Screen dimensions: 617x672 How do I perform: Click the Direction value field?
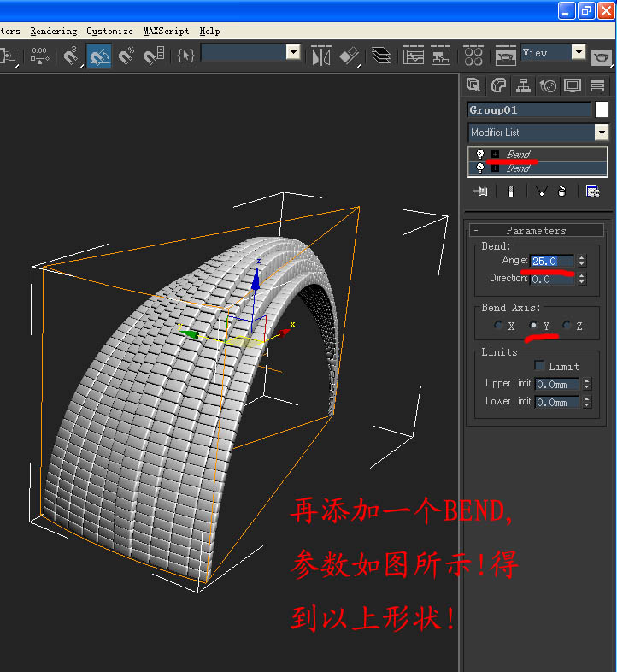tap(552, 279)
